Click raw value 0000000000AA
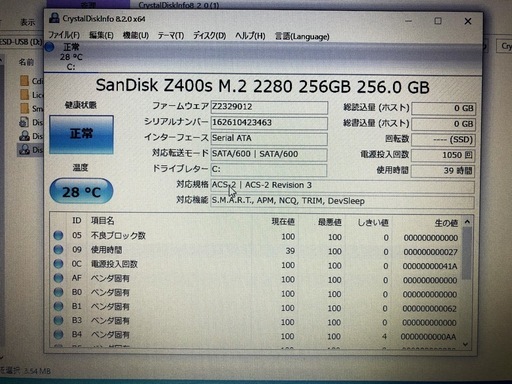Viewport: 512px width, 384px height. coord(428,337)
